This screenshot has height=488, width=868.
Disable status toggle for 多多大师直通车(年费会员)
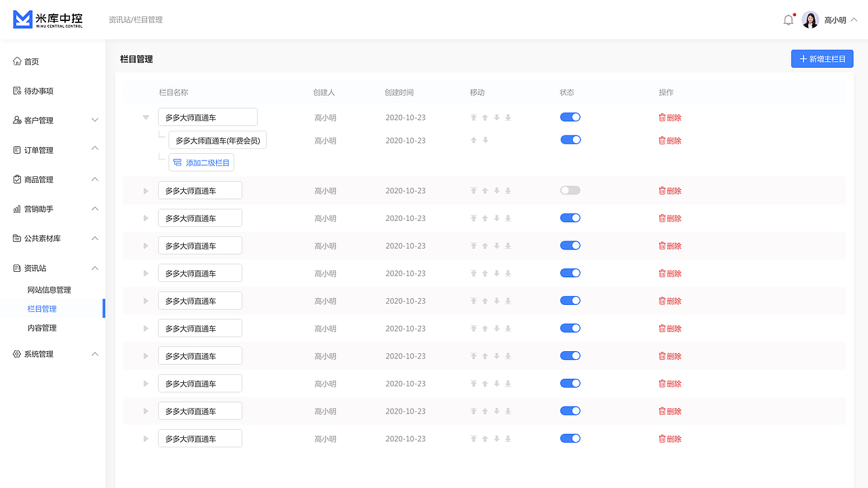click(570, 140)
